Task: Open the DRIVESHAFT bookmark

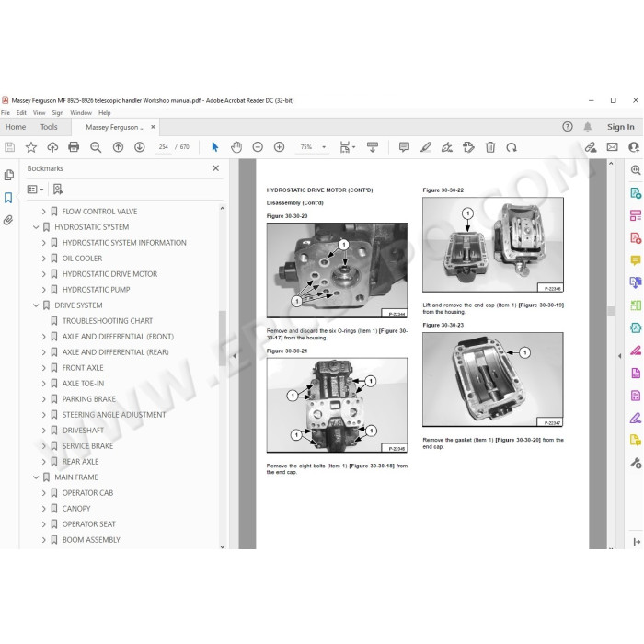Action: 83,431
